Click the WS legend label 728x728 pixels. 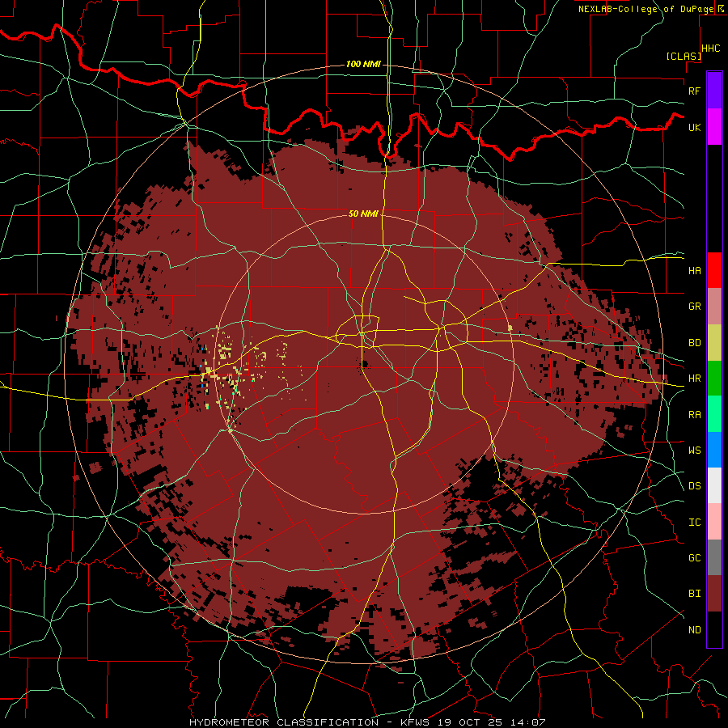[694, 451]
